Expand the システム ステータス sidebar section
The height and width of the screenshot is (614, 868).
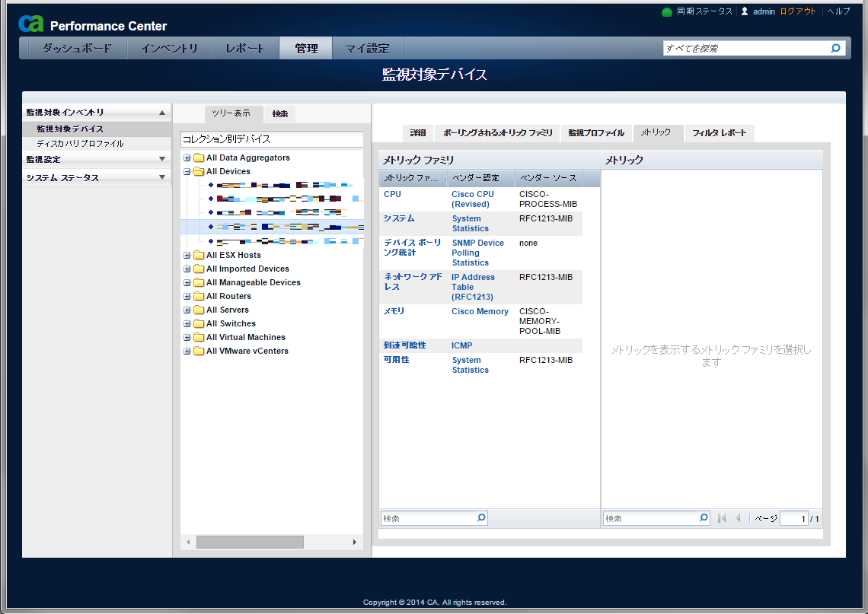(x=161, y=177)
